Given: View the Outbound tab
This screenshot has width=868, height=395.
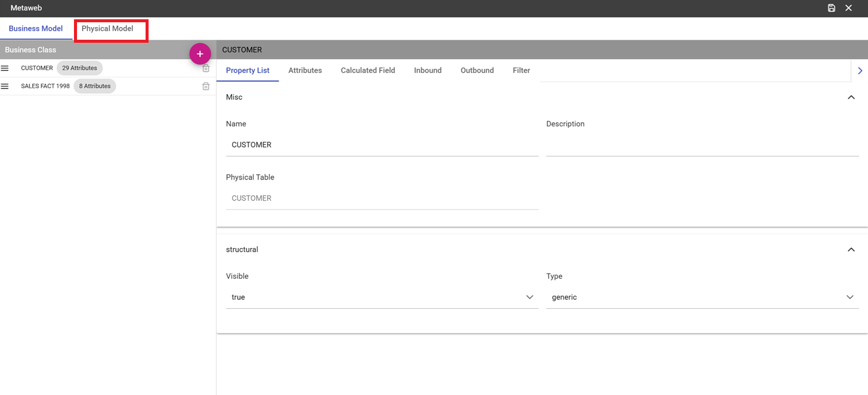Looking at the screenshot, I should click(x=477, y=70).
